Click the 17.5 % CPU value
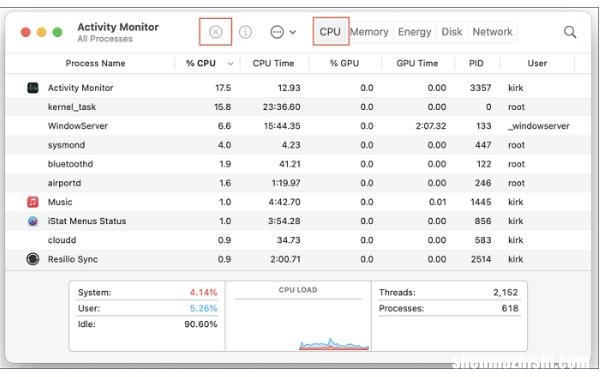Image resolution: width=600 pixels, height=377 pixels. (223, 88)
